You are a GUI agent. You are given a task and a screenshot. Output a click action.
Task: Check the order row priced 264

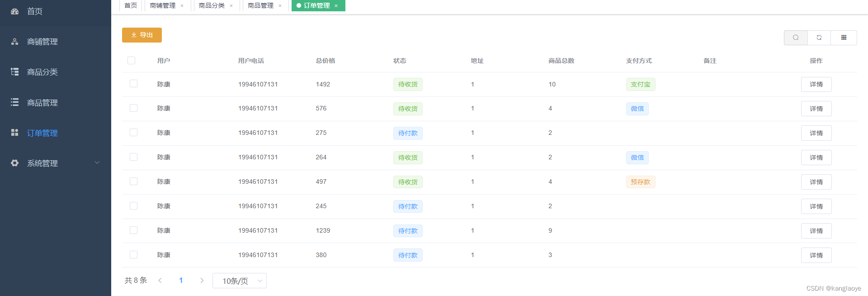[x=133, y=157]
